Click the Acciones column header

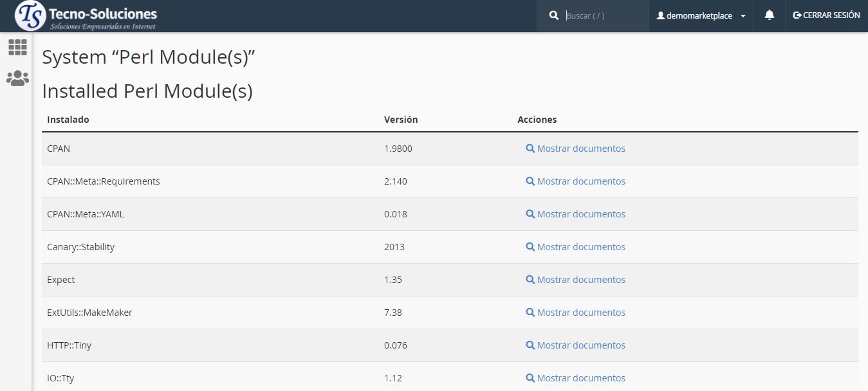pos(537,120)
